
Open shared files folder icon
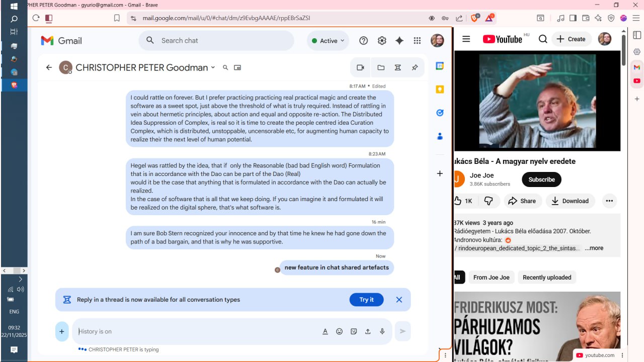click(381, 67)
